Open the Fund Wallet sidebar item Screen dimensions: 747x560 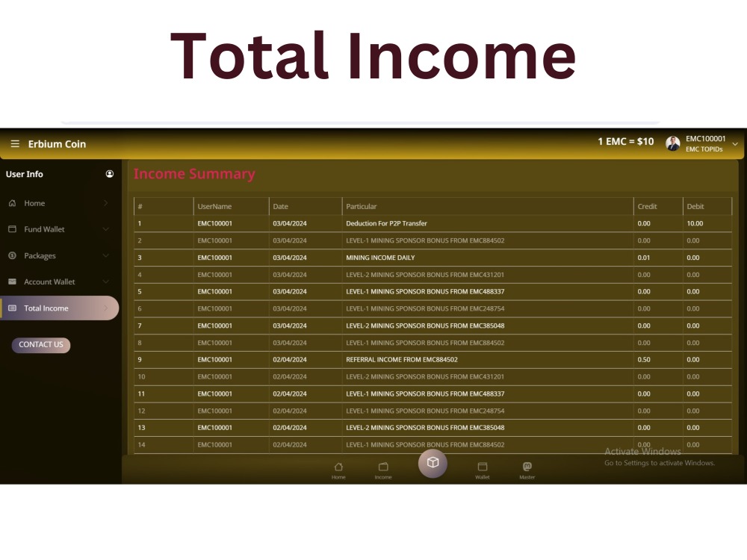pyautogui.click(x=60, y=229)
